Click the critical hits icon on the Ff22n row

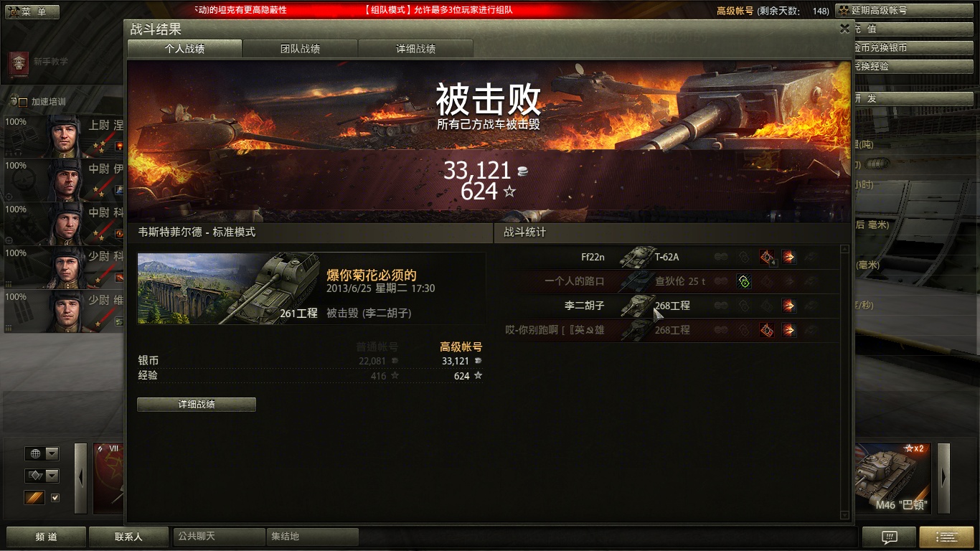coord(767,257)
